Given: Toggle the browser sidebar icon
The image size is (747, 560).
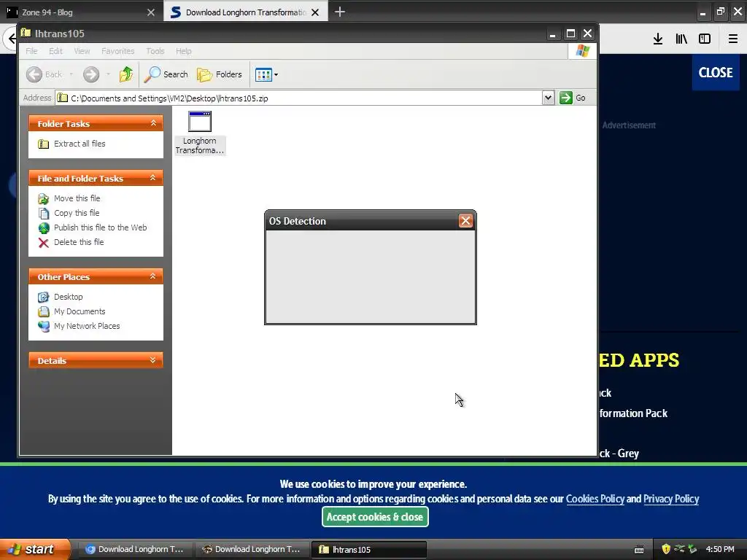Looking at the screenshot, I should pos(705,39).
